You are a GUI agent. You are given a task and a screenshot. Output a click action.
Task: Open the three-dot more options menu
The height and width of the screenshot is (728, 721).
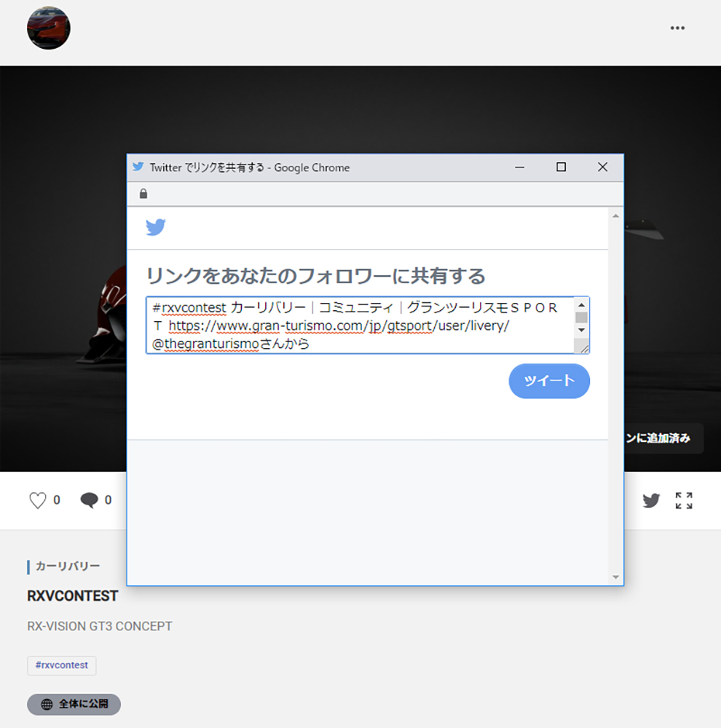pyautogui.click(x=677, y=28)
